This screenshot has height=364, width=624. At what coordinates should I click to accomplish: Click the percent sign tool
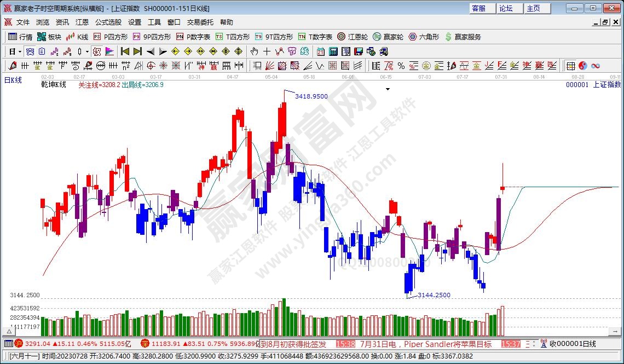pos(401,66)
